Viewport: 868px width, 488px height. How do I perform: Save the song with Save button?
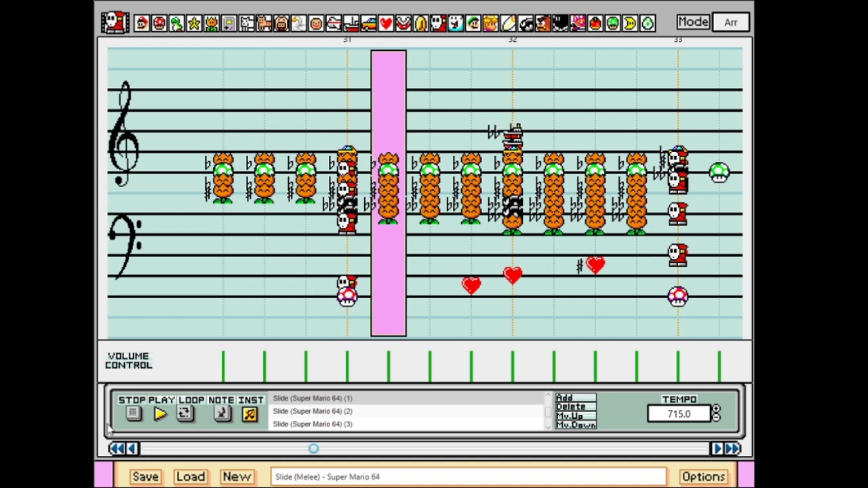click(145, 476)
